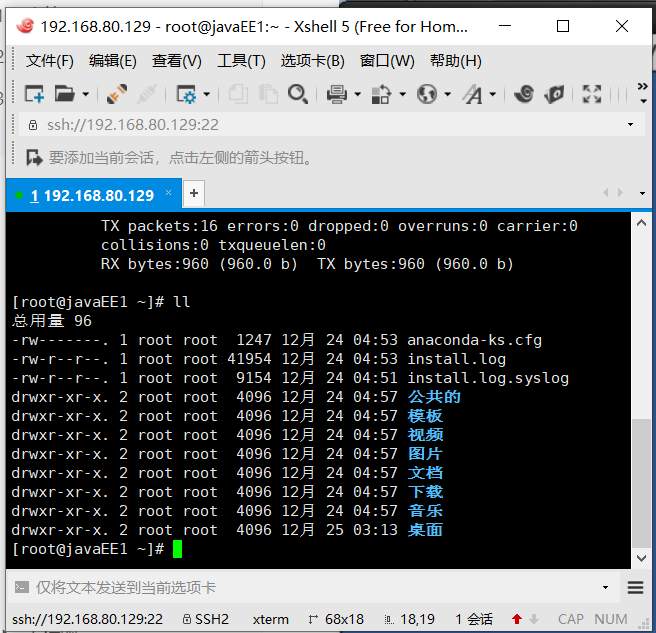
Task: Expand the Font icon dropdown arrow
Action: tap(493, 94)
